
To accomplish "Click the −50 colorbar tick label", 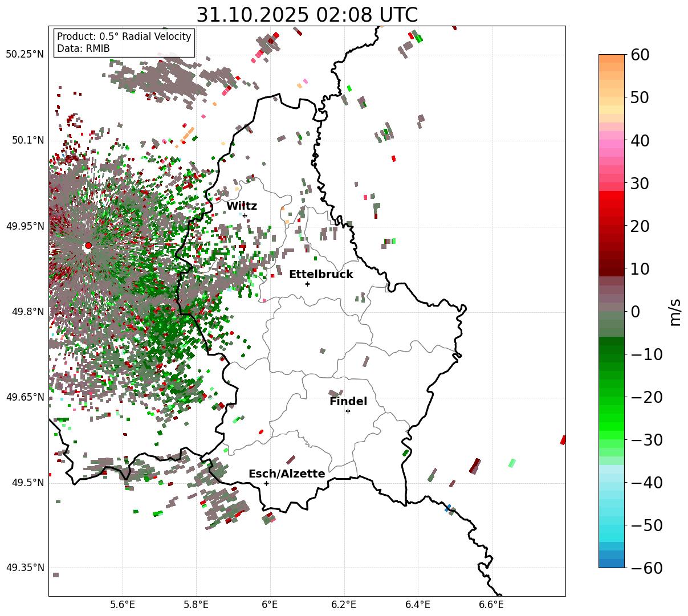I will tap(646, 525).
